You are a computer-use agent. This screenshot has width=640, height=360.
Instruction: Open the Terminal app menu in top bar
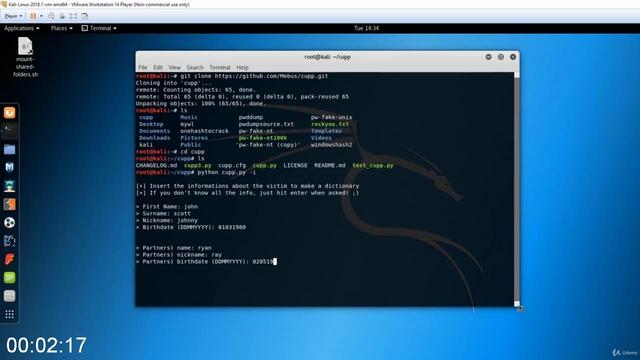[x=99, y=28]
